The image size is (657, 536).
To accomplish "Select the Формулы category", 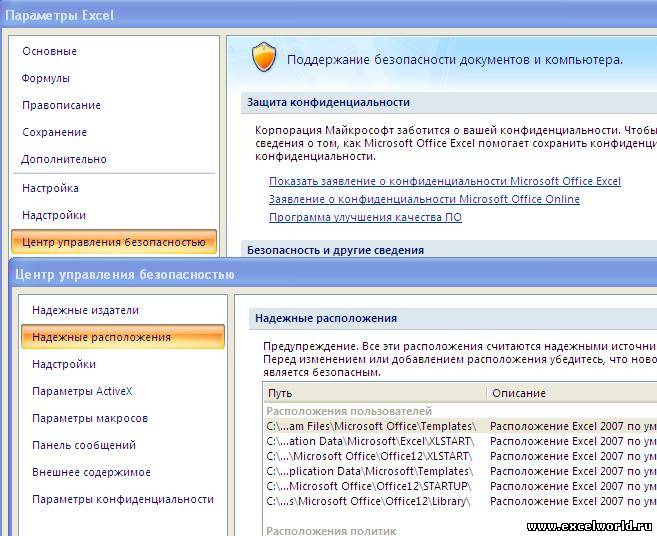I will (46, 78).
